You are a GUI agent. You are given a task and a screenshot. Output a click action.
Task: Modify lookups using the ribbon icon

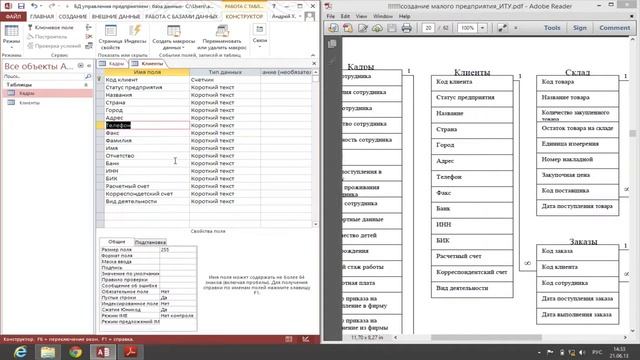coord(89,46)
